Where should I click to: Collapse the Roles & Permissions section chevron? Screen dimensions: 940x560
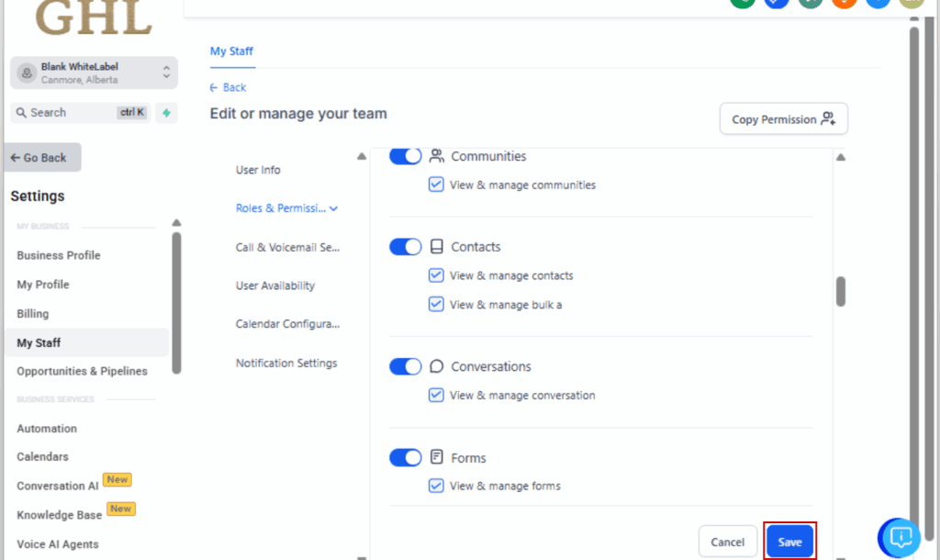click(334, 208)
